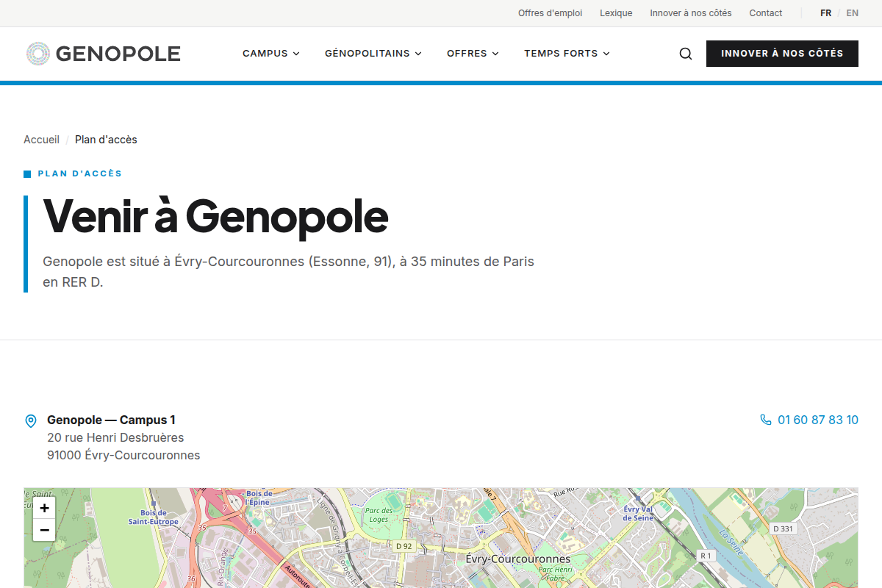Click the Bois de Saint-Eutrope map label

point(153,517)
